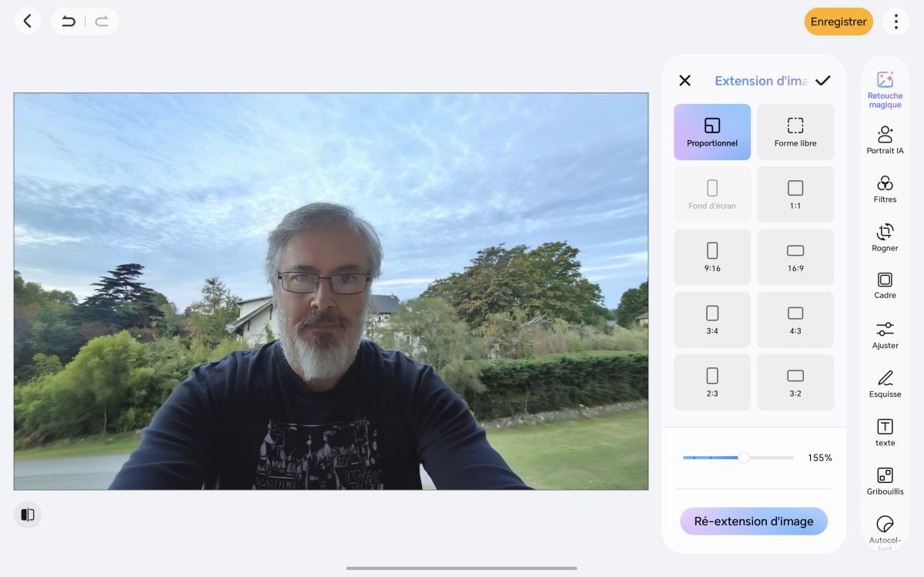Open the Cadre frame tool
The height and width of the screenshot is (577, 924).
tap(885, 285)
